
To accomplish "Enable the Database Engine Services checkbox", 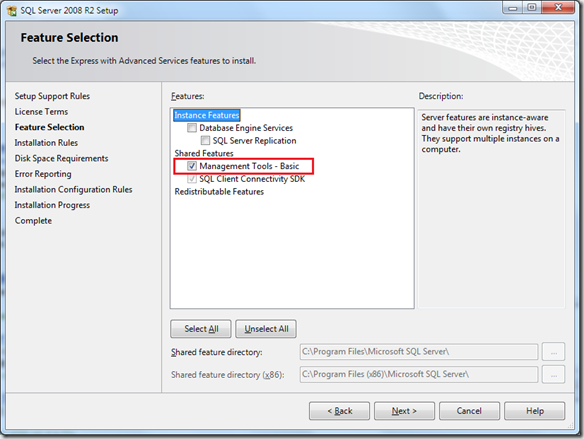I will click(x=192, y=128).
